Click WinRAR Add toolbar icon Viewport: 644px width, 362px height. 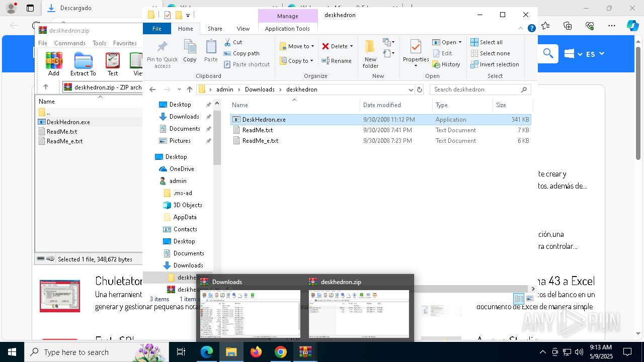click(x=54, y=64)
